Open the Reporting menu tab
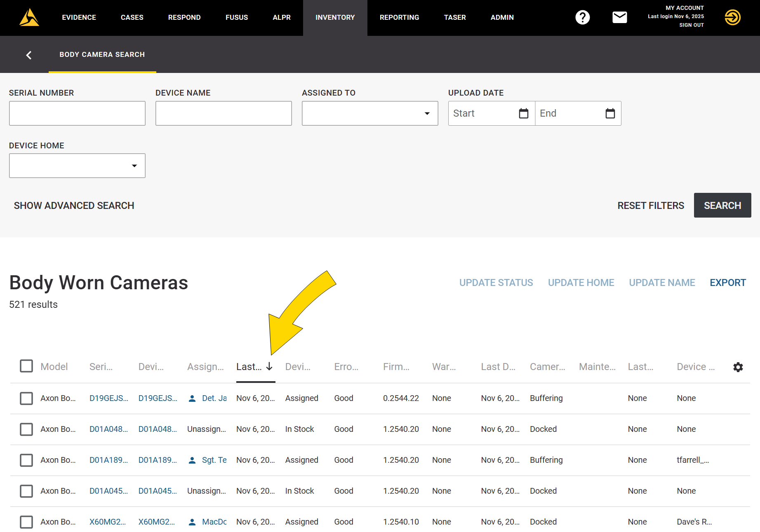The height and width of the screenshot is (532, 760). click(x=399, y=17)
